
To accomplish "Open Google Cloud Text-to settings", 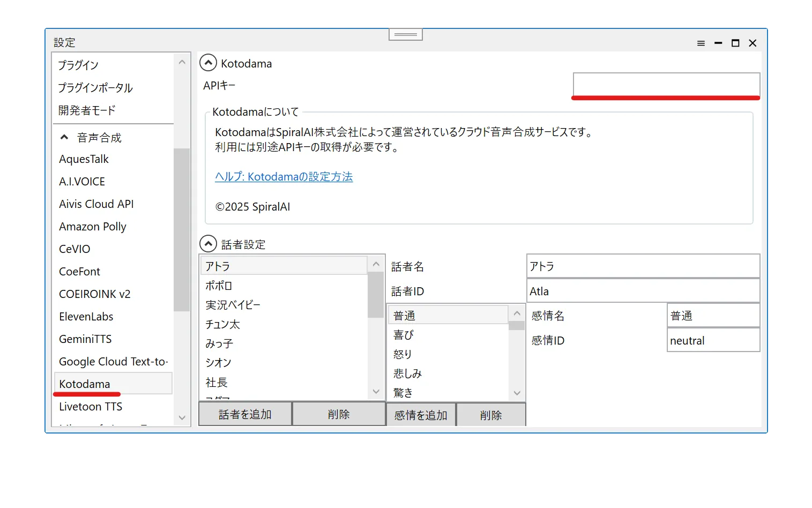I will [x=114, y=362].
